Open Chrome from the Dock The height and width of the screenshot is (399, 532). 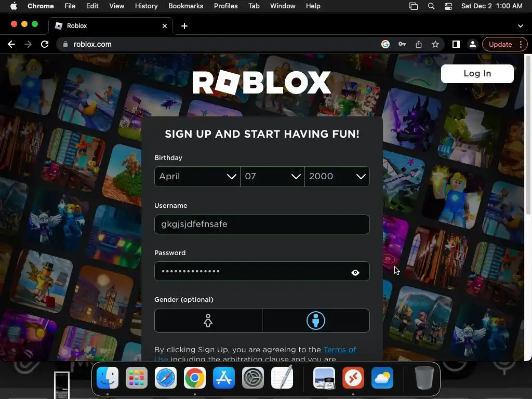(195, 378)
